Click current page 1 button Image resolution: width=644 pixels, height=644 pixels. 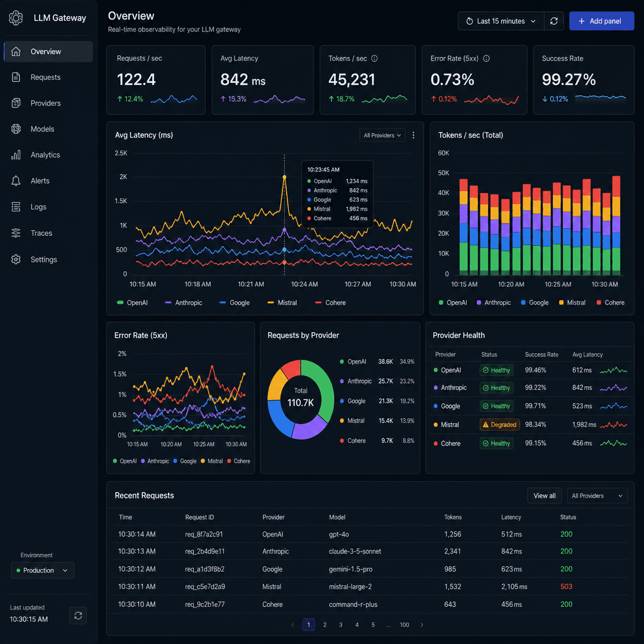coord(308,625)
